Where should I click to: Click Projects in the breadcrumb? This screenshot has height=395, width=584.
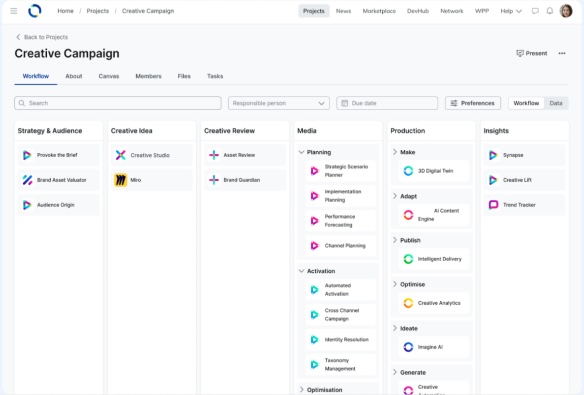click(98, 11)
